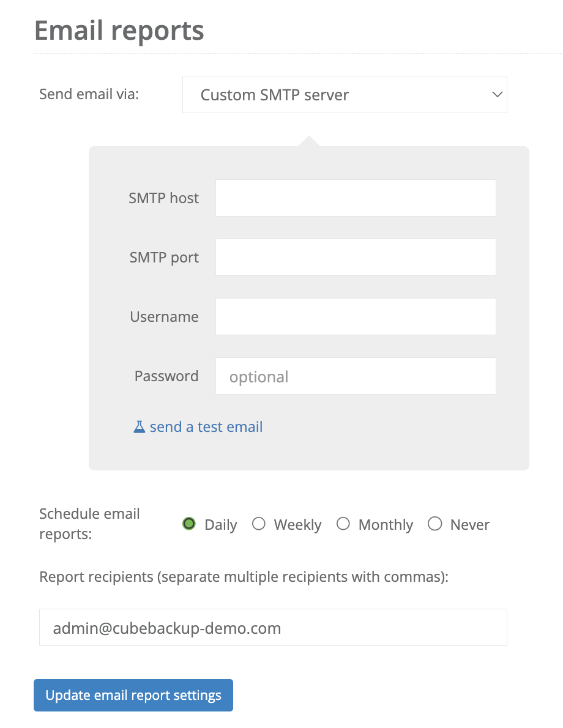Click the test email flask icon
Image resolution: width=563 pixels, height=728 pixels.
139,426
